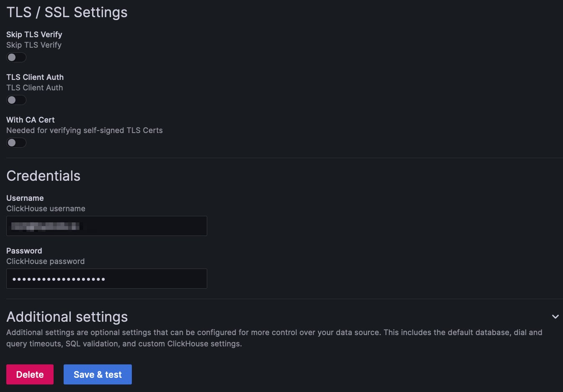
Task: Click the Additional settings description paragraph
Action: tap(274, 338)
